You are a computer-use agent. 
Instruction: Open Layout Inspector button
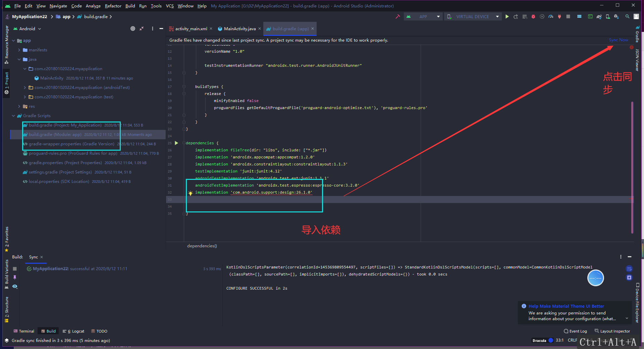612,331
